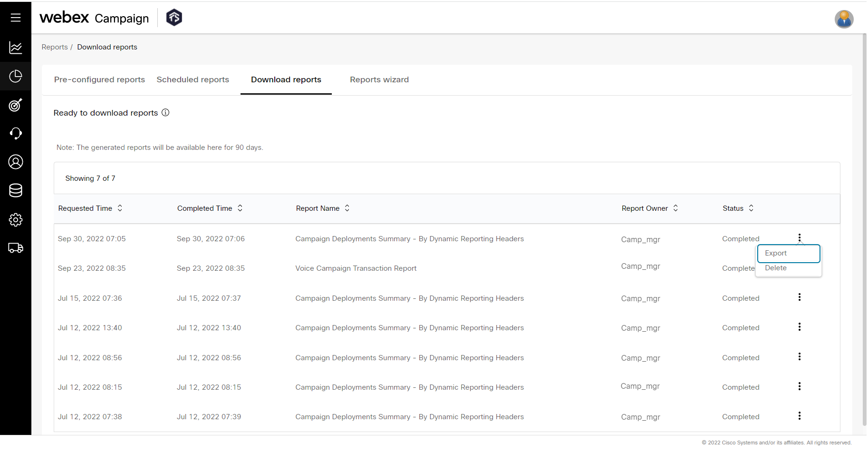Screen dimensions: 868x453
Task: Select the Download reports tab
Action: (x=286, y=79)
